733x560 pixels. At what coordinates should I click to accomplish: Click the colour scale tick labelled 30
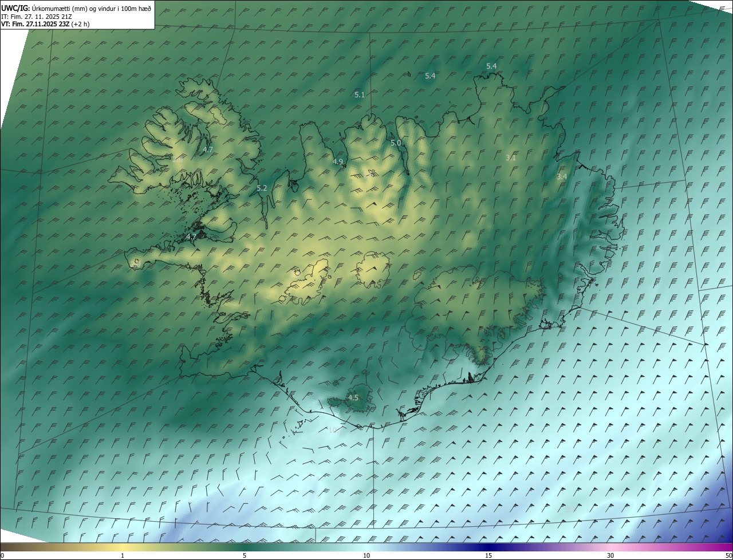tap(610, 555)
